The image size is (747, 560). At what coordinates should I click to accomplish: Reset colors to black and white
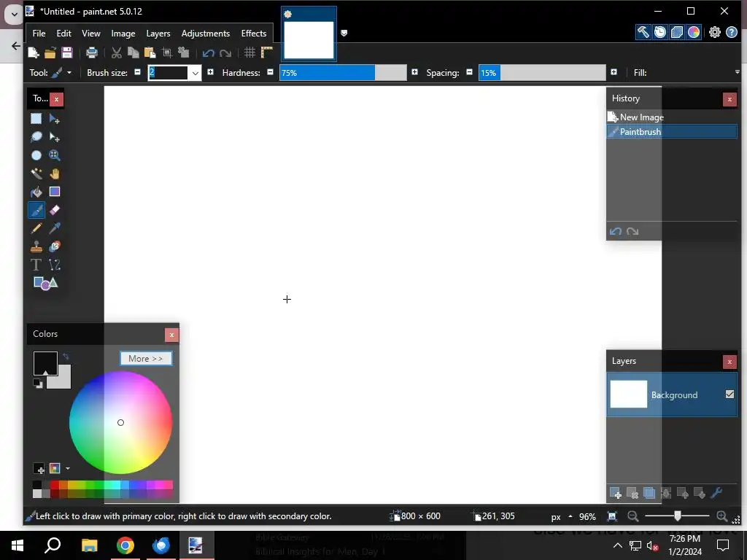38,384
